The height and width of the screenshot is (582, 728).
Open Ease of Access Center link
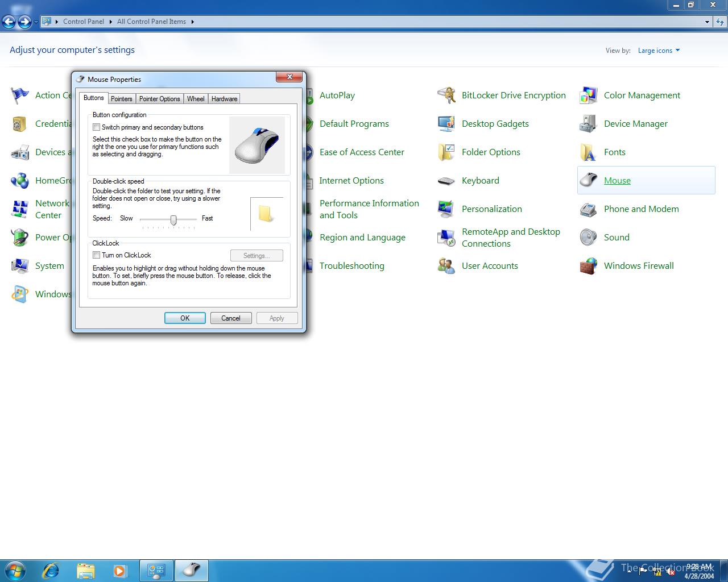coord(362,152)
